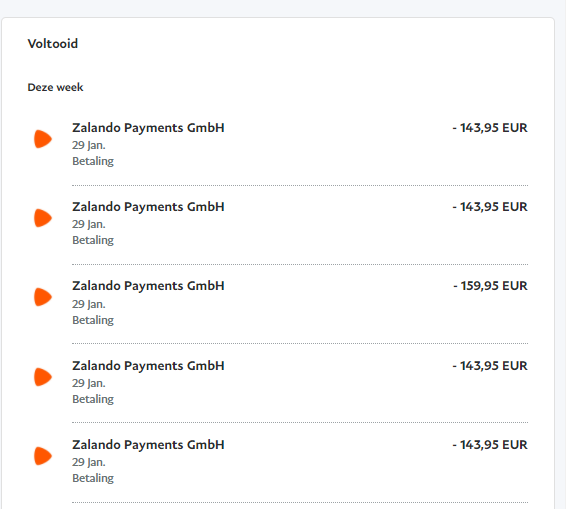Image resolution: width=566 pixels, height=509 pixels.
Task: Click the Deze week subheading
Action: click(55, 87)
